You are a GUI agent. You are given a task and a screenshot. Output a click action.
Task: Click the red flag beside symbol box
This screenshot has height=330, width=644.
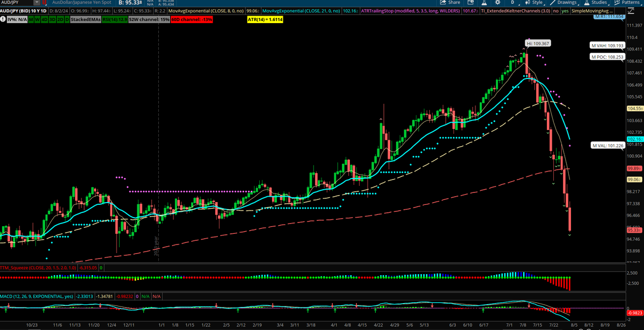(x=43, y=3)
